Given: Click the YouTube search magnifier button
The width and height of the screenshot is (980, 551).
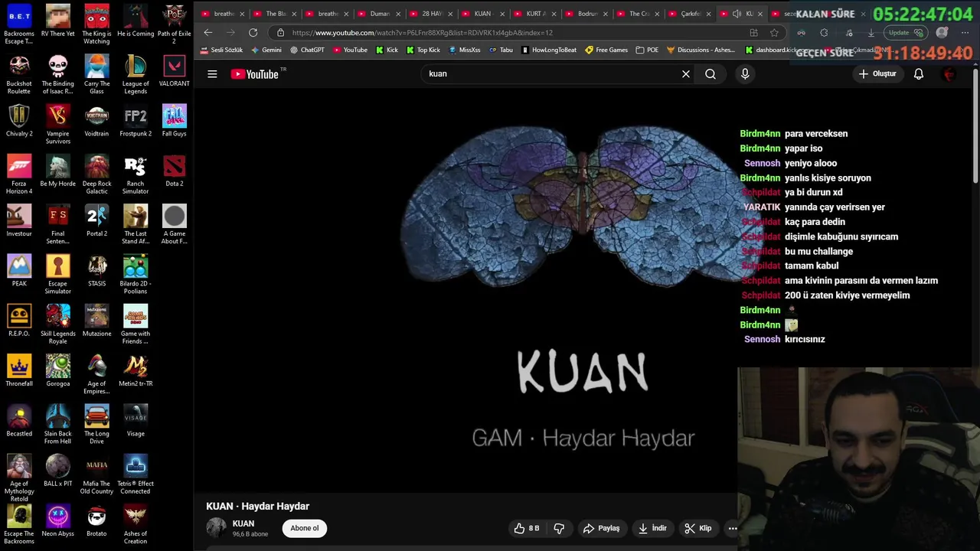Looking at the screenshot, I should 710,73.
